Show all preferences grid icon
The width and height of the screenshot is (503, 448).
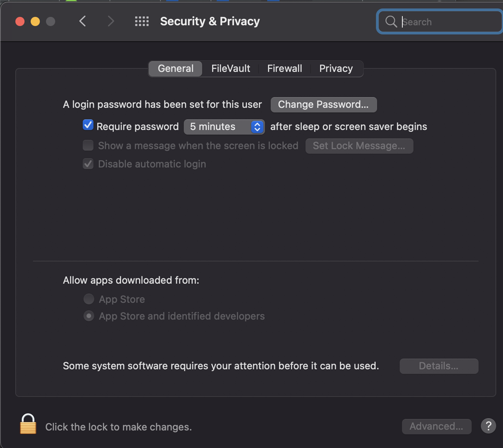[142, 21]
